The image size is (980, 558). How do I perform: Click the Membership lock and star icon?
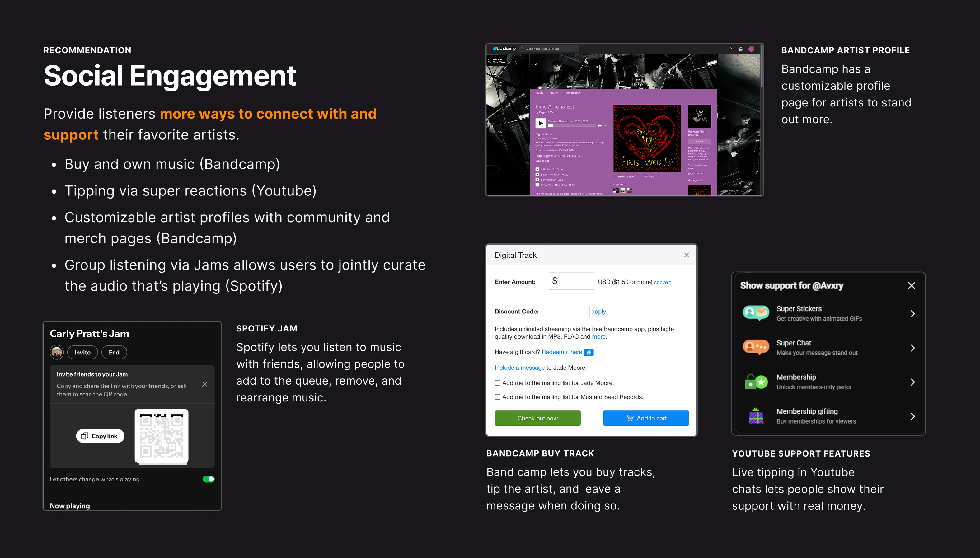click(756, 382)
